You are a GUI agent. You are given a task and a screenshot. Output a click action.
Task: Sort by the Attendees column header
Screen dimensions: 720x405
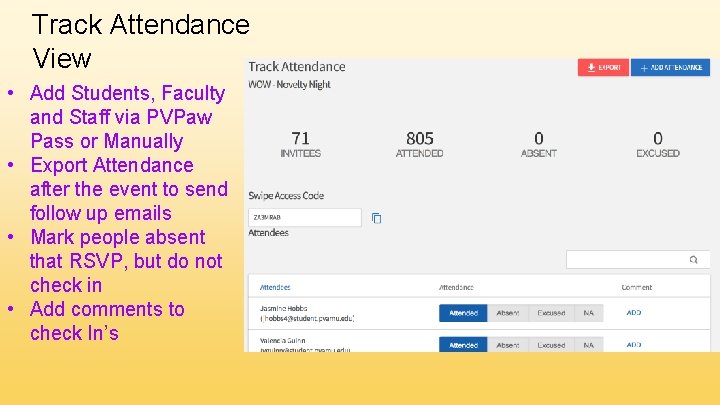[x=275, y=287]
